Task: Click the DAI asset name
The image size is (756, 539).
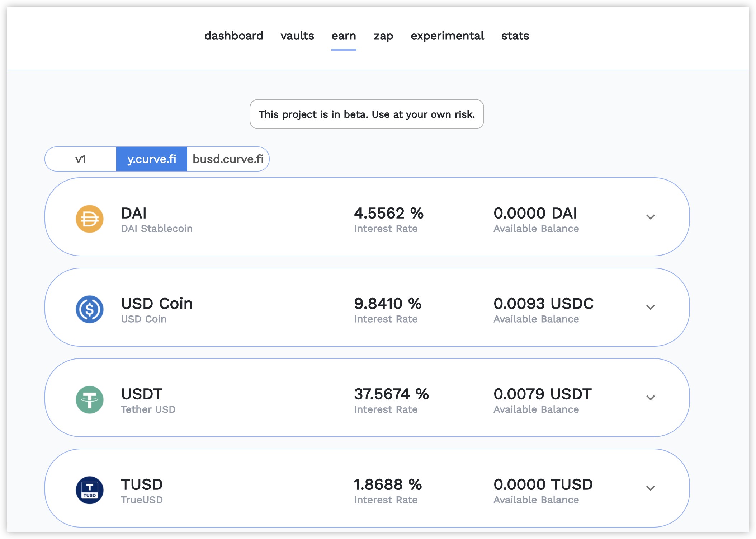Action: coord(134,213)
